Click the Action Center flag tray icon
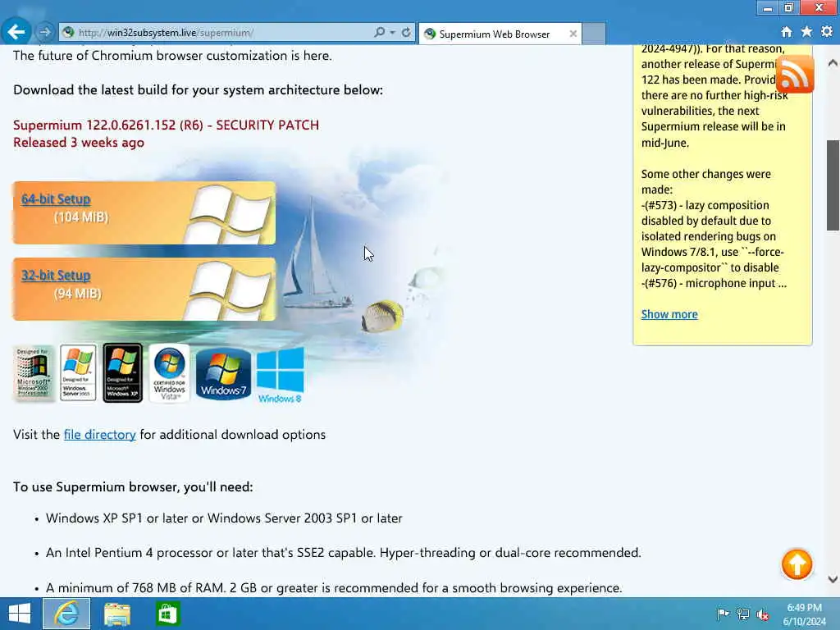Viewport: 840px width, 630px height. point(723,614)
